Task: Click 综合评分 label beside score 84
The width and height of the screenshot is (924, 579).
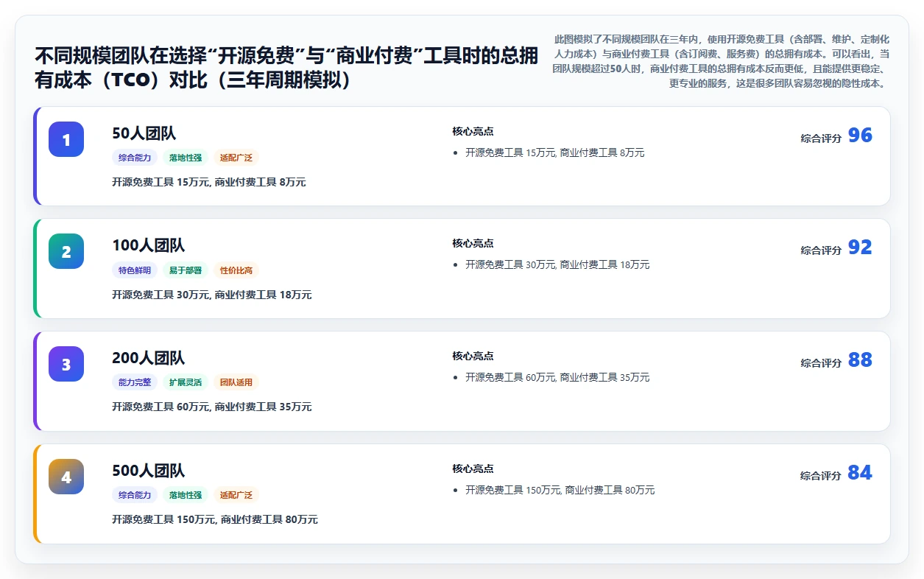Action: 821,476
